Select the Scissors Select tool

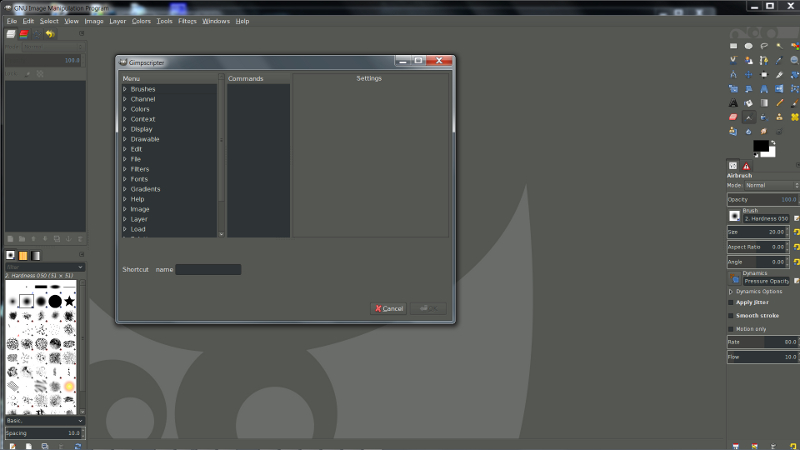coord(733,60)
